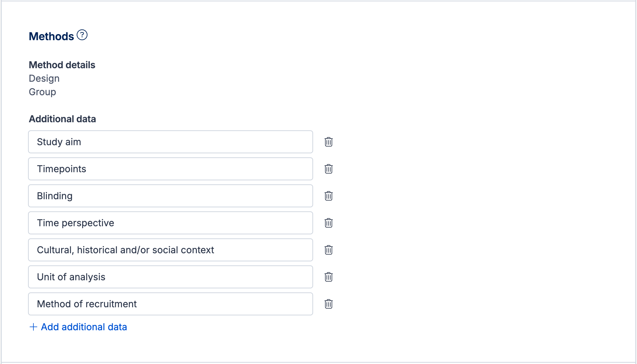Open the Methods help tooltip icon

[x=82, y=35]
